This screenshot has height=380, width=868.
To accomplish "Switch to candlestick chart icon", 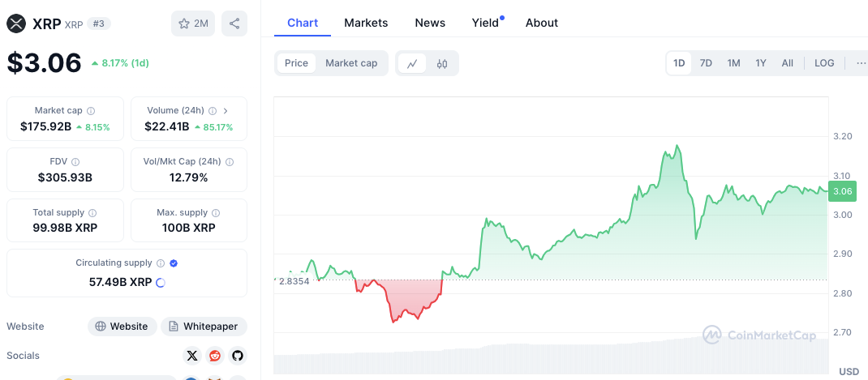I will click(442, 63).
